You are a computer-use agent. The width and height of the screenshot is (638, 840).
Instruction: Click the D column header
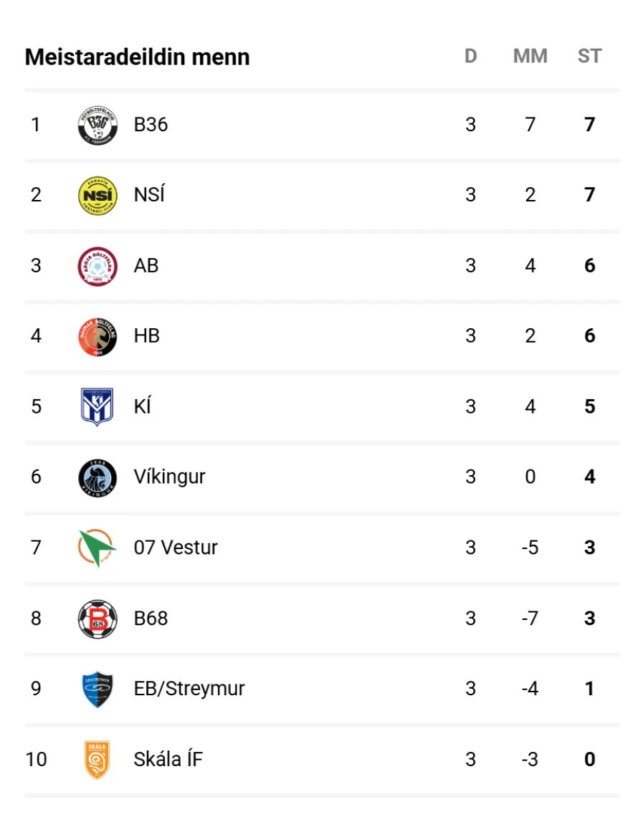470,57
